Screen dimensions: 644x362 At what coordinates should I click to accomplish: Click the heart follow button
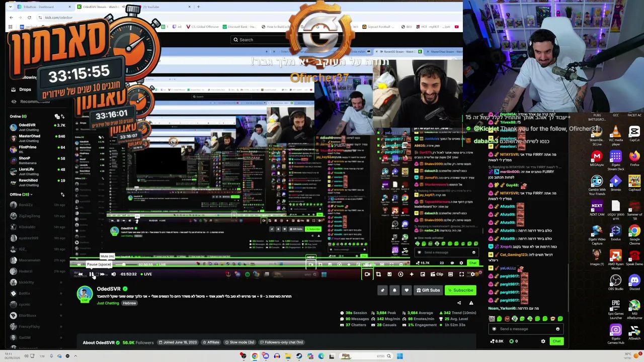[x=407, y=290]
